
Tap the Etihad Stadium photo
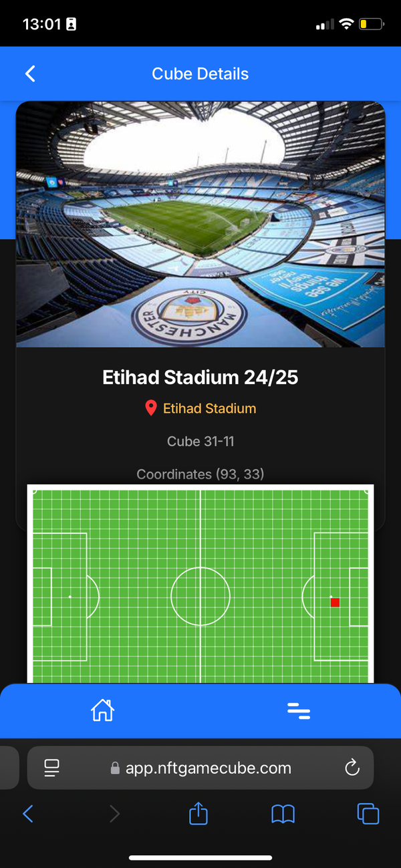coord(200,224)
